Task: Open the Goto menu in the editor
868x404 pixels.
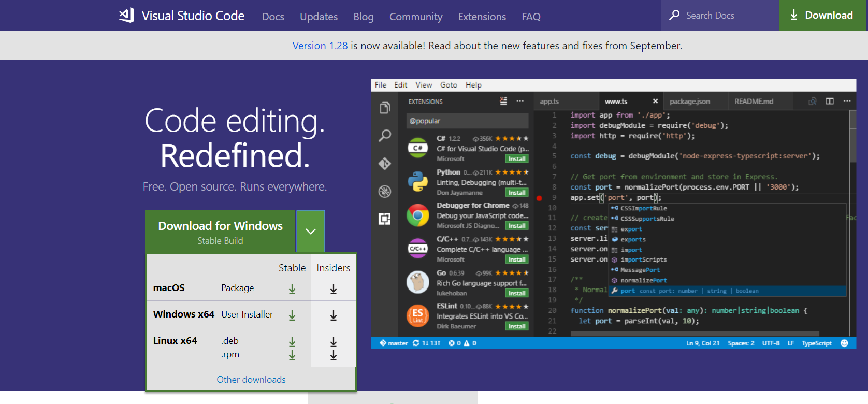Action: point(449,85)
